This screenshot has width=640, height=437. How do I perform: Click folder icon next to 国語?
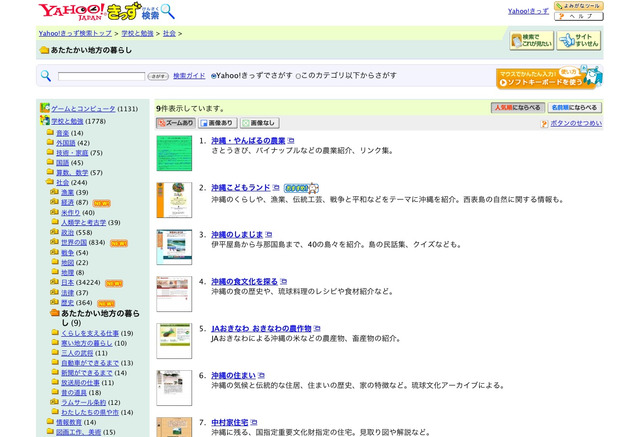point(50,162)
